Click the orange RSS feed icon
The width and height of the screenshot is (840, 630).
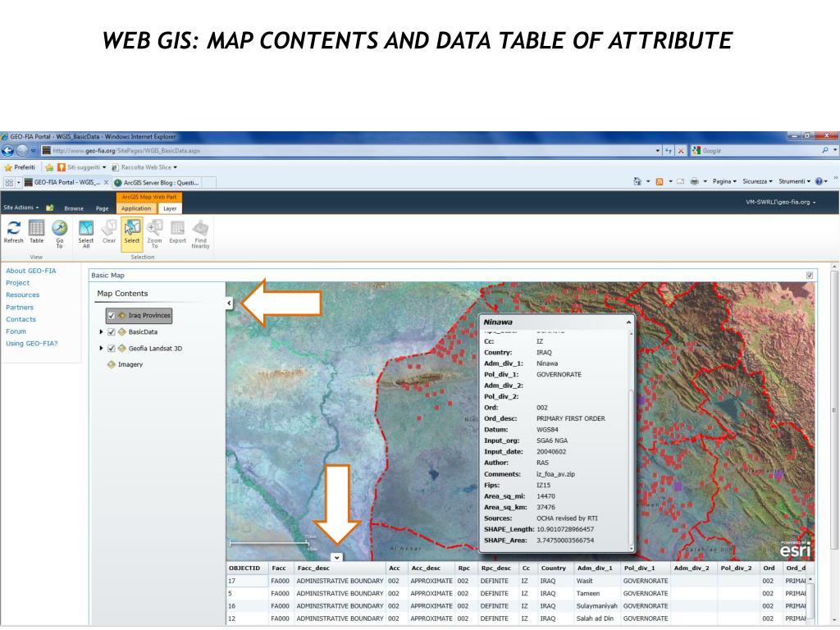tap(660, 181)
